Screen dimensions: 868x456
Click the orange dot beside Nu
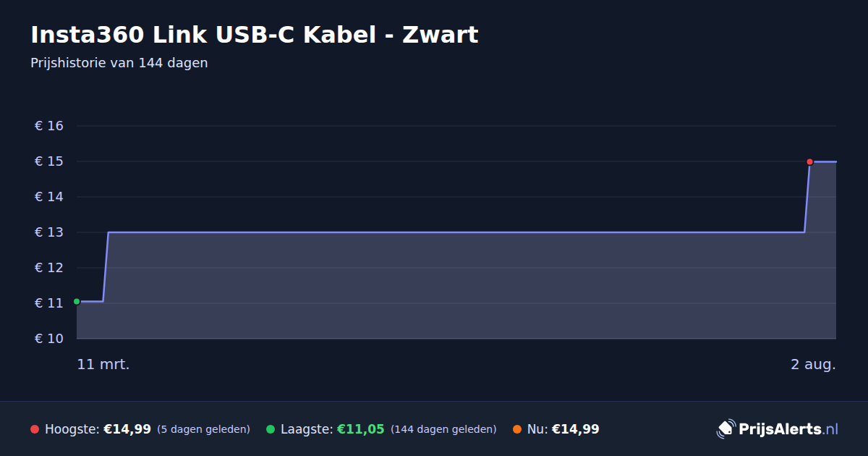tap(517, 429)
